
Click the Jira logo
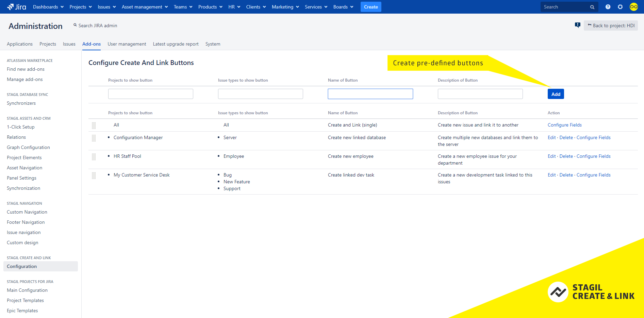tap(16, 7)
